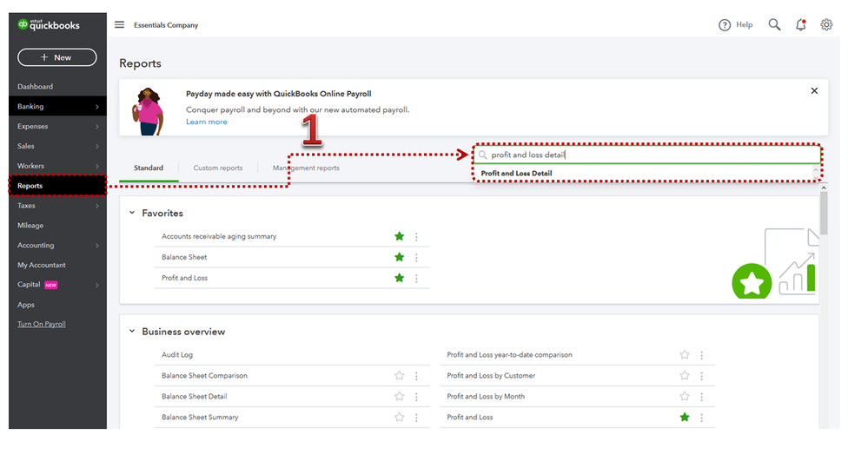Viewport: 868px width, 461px height.
Task: Open My Accountant in the sidebar
Action: (x=42, y=265)
